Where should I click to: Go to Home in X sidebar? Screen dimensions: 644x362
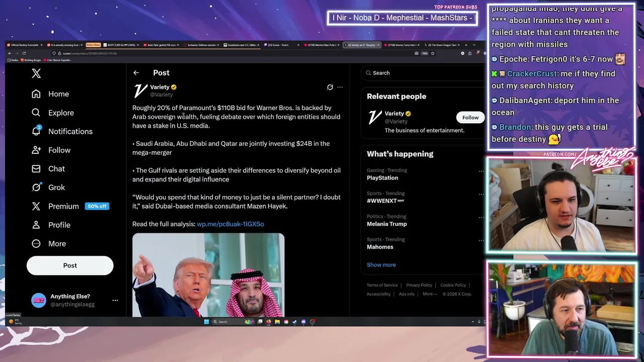point(50,94)
